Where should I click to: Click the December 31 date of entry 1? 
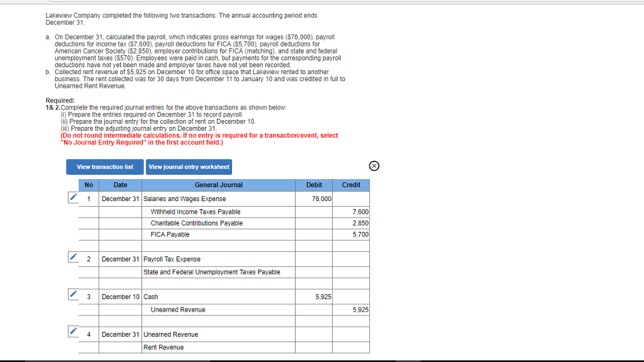coord(120,199)
